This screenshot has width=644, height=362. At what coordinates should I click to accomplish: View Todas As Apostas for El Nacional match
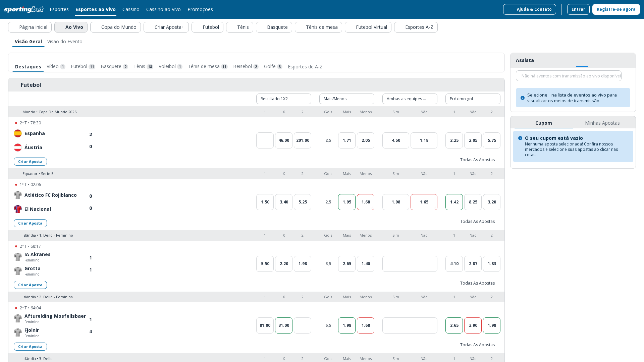pos(477,222)
